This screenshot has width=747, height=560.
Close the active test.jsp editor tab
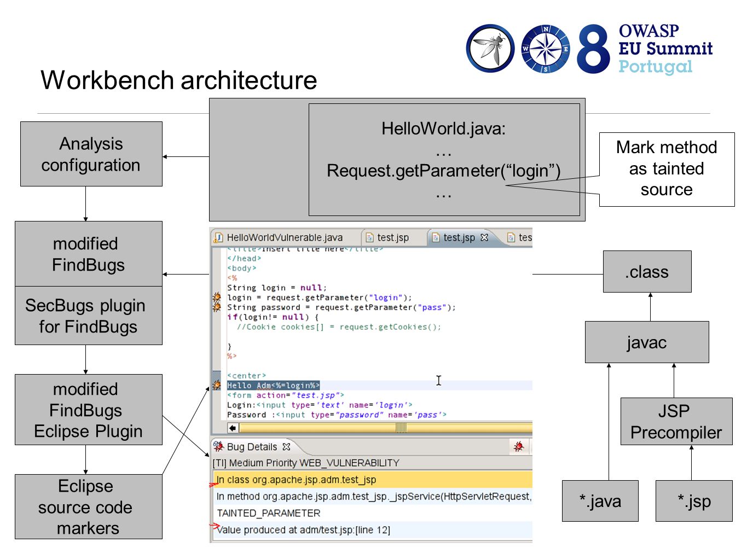[x=484, y=237]
